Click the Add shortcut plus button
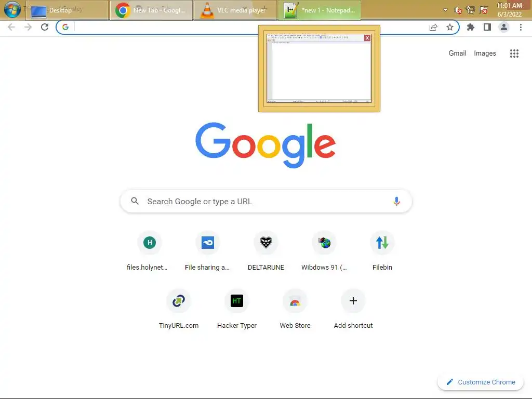This screenshot has height=399, width=532. tap(353, 301)
